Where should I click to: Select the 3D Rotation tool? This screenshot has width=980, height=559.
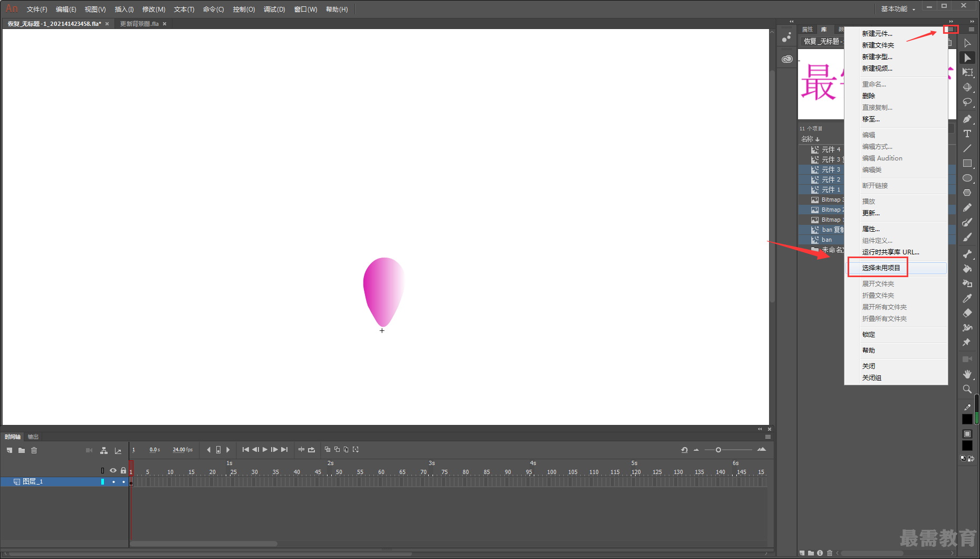967,88
